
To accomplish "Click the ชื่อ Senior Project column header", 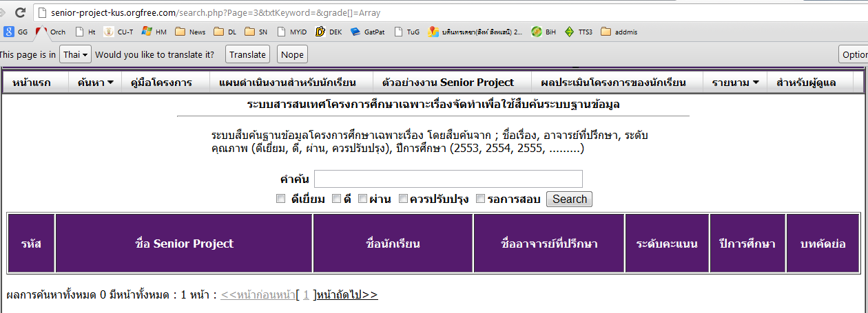I will click(x=184, y=244).
